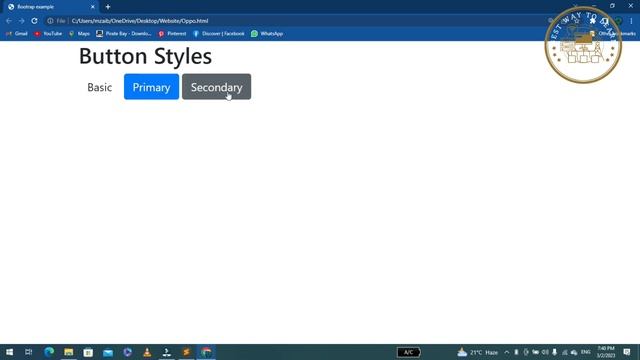This screenshot has height=360, width=640.
Task: Open Sublime Text from the taskbar
Action: click(187, 352)
